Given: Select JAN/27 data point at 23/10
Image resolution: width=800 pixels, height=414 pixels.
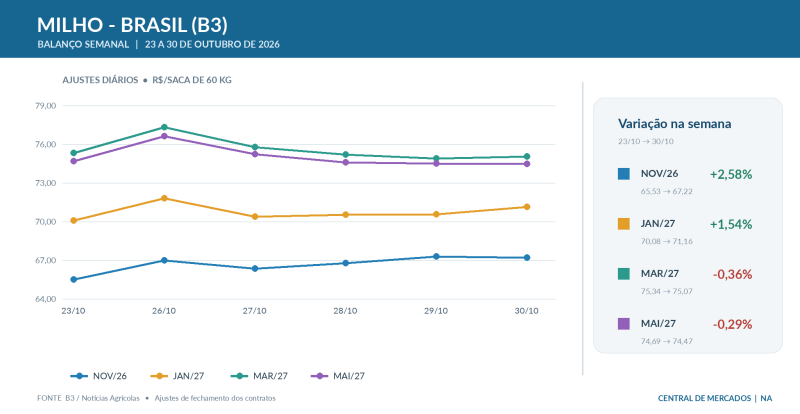Looking at the screenshot, I should point(73,221).
